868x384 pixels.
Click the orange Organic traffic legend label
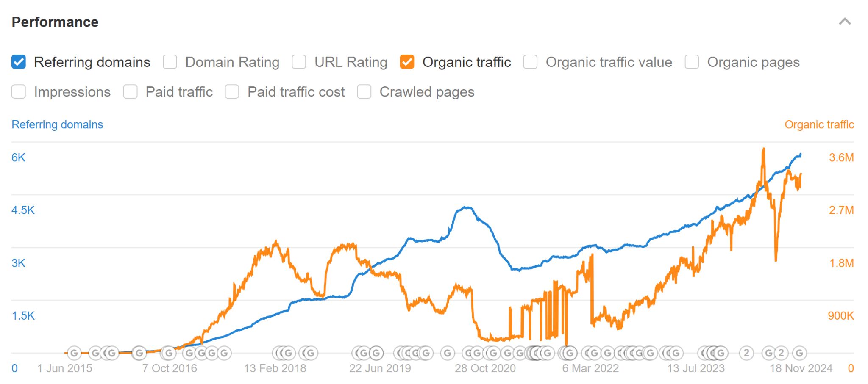pos(820,124)
